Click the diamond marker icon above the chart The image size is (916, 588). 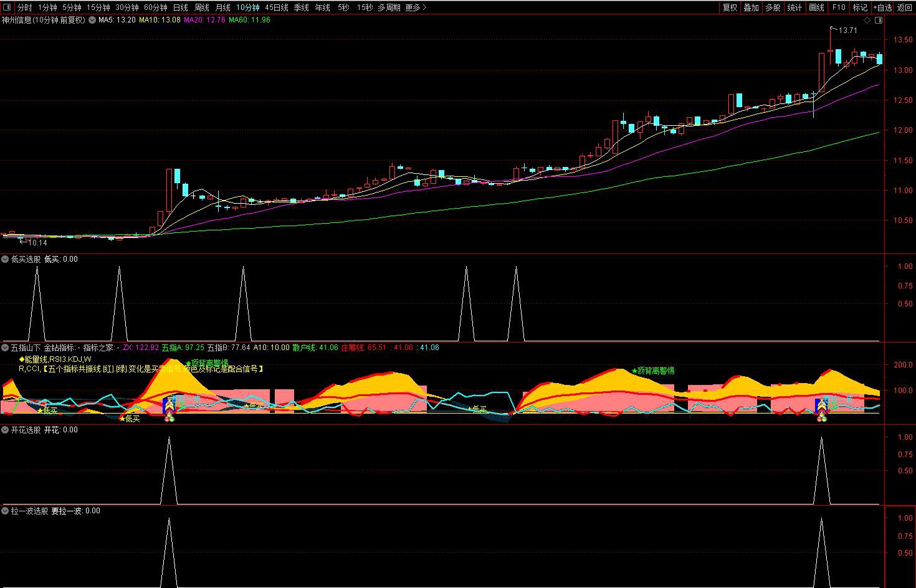(x=868, y=20)
